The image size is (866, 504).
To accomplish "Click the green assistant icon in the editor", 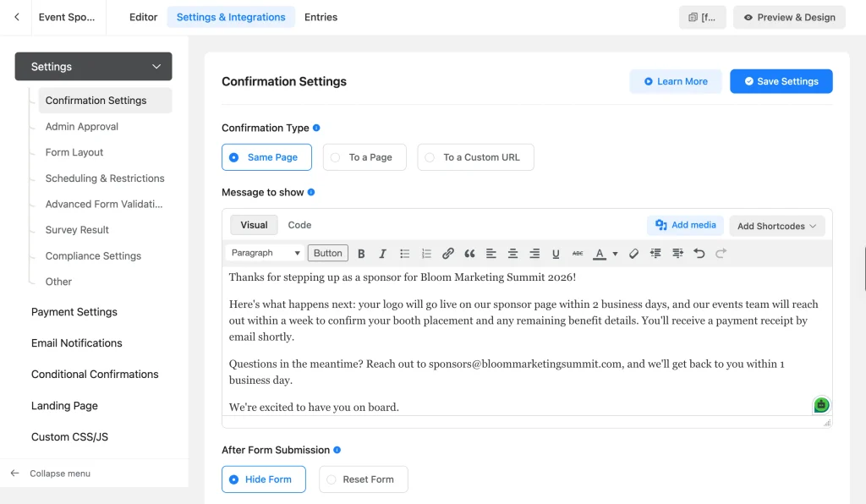I will pos(821,404).
